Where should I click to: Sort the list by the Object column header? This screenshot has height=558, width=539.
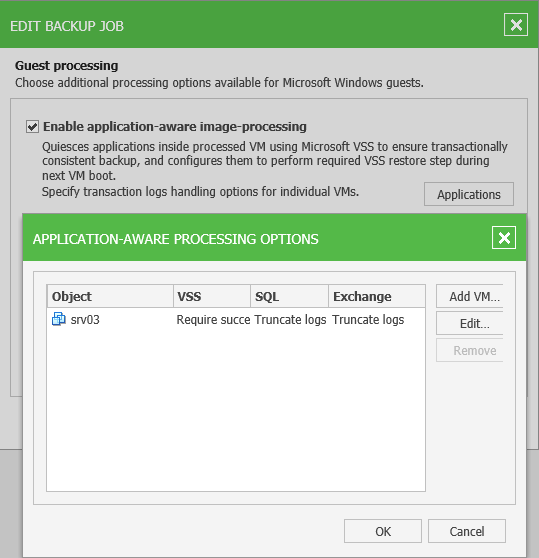point(110,296)
